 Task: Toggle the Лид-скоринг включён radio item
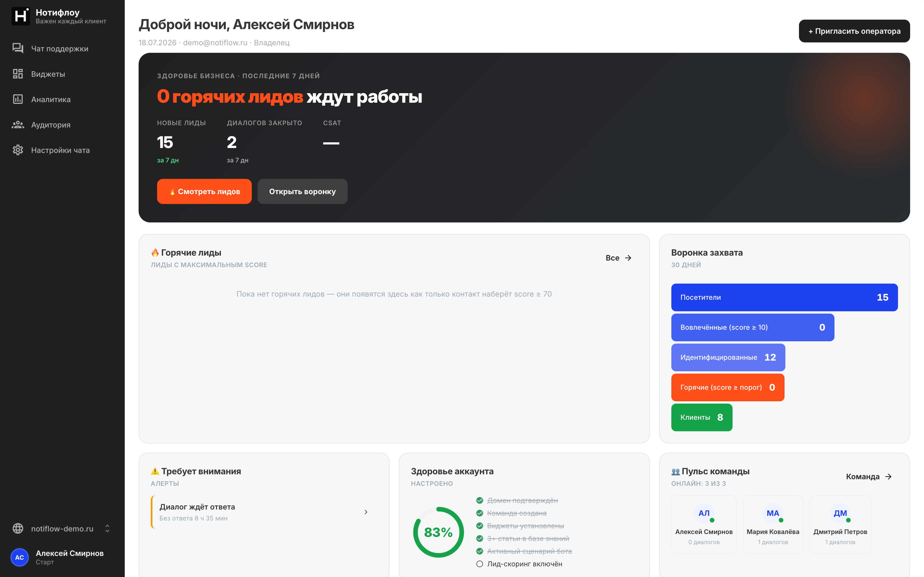click(x=480, y=564)
